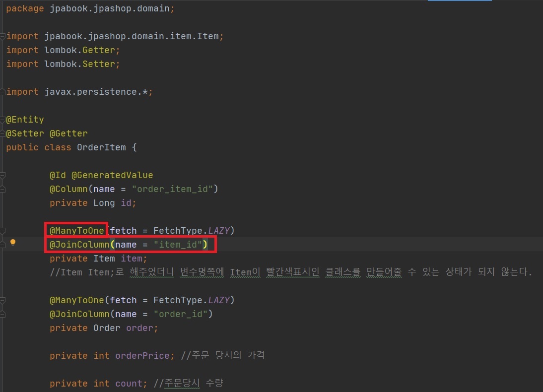The height and width of the screenshot is (392, 543).
Task: Click the public keyword of class declaration
Action: pyautogui.click(x=22, y=147)
